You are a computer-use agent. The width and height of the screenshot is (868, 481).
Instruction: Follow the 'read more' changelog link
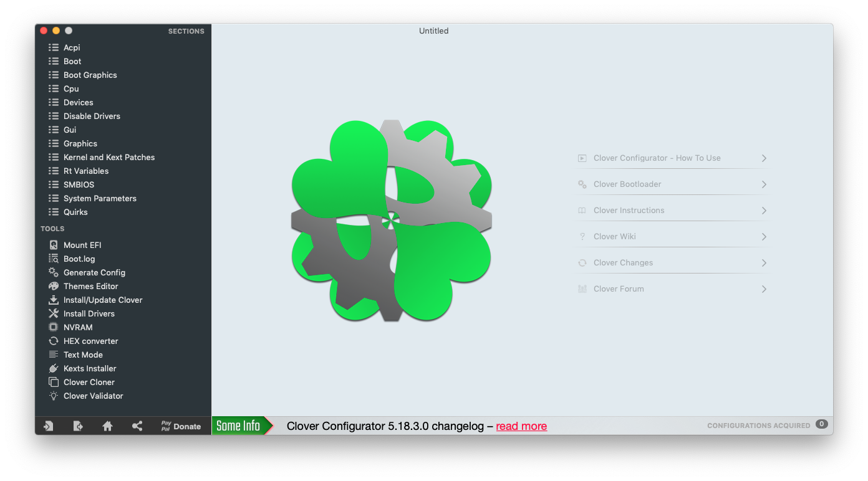tap(521, 426)
